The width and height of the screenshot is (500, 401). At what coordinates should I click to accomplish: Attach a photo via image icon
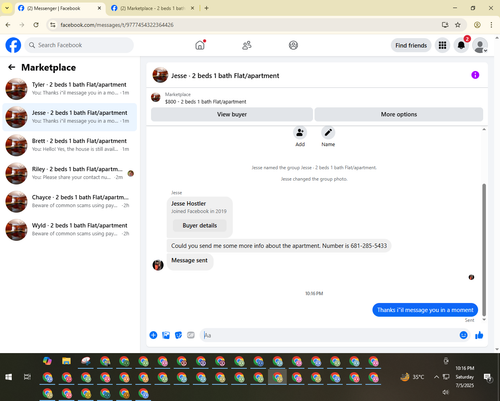pyautogui.click(x=166, y=335)
